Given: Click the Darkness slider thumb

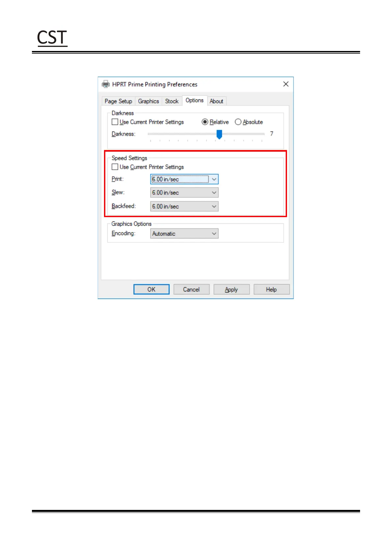Looking at the screenshot, I should tap(219, 134).
